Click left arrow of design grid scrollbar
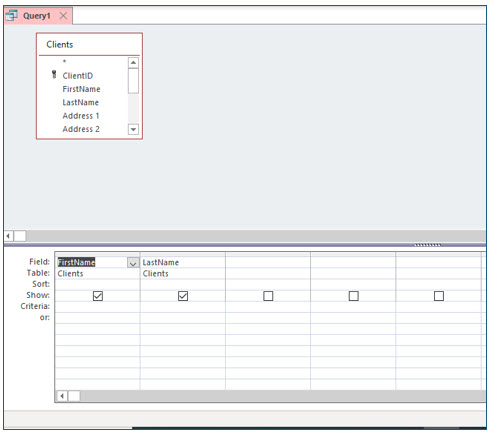The image size is (492, 432). 62,396
